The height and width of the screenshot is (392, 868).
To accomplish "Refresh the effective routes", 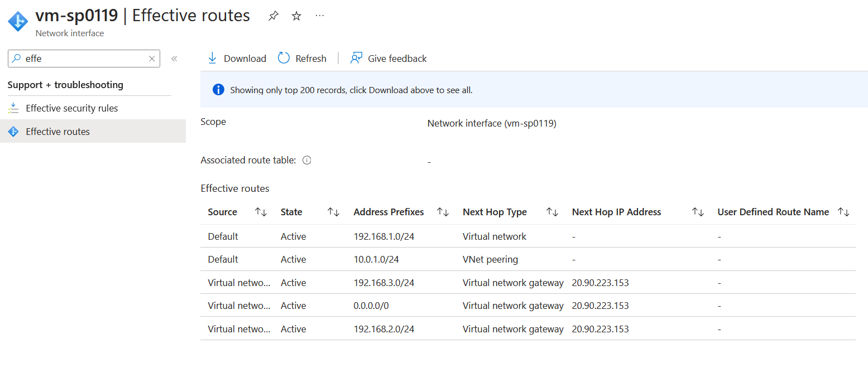I will tap(302, 59).
